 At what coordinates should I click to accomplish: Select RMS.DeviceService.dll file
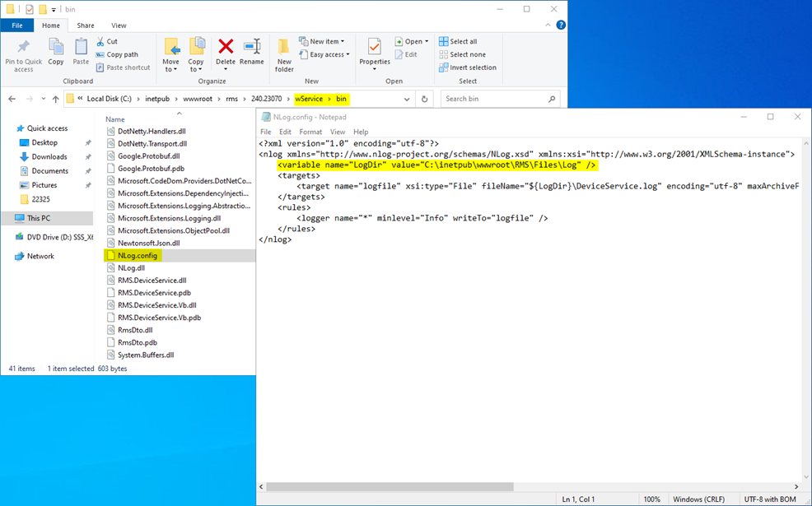tap(152, 281)
